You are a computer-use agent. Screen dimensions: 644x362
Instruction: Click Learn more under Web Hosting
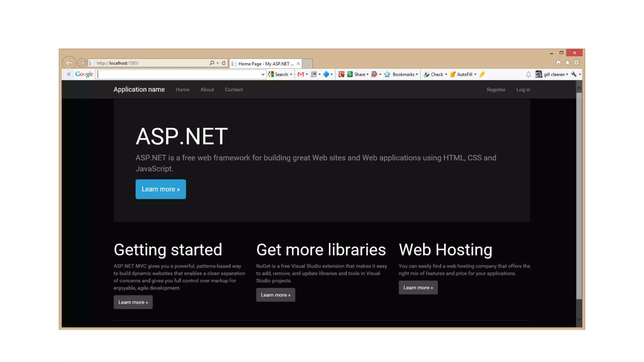pos(418,288)
